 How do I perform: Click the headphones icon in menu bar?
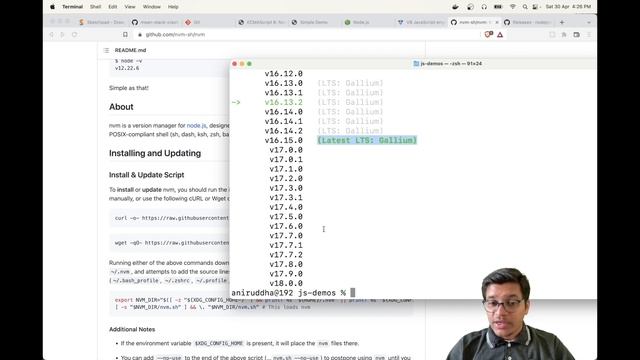tap(484, 7)
